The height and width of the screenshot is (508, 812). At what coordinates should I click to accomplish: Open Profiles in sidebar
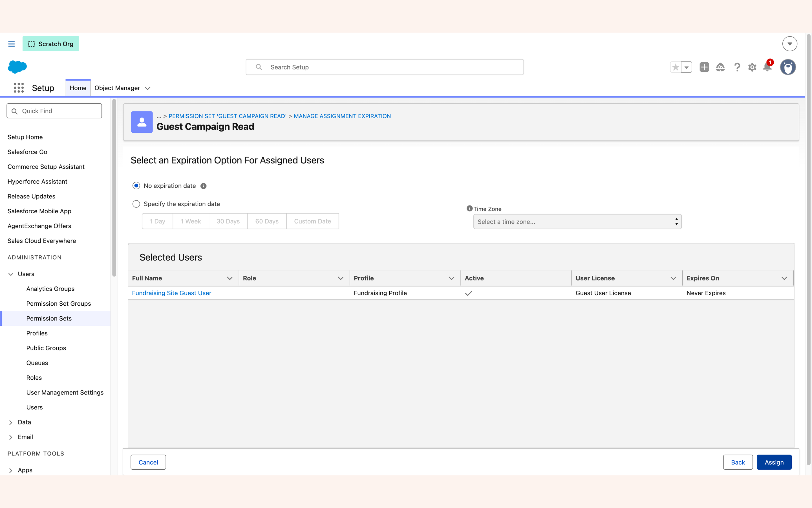(x=37, y=333)
